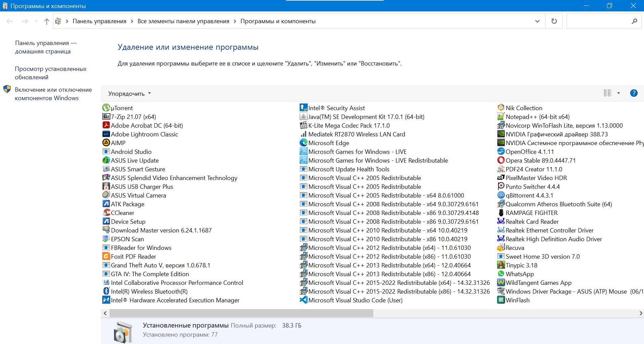Click the Nik Collection icon
This screenshot has width=644, height=344.
(x=501, y=108)
